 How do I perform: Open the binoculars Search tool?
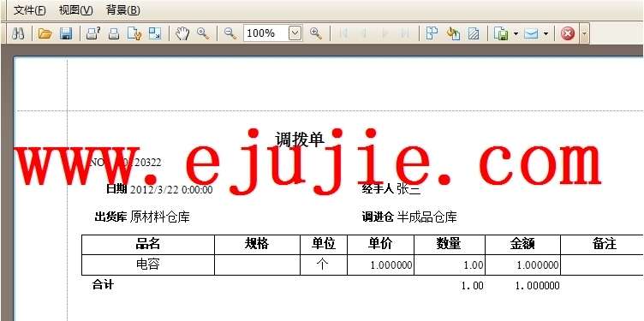[18, 33]
